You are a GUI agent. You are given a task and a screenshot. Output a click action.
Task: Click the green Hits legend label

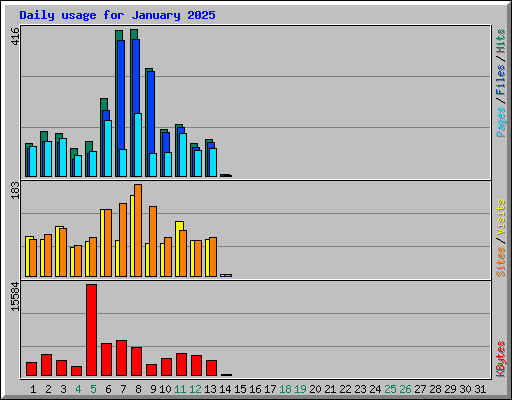pyautogui.click(x=500, y=41)
